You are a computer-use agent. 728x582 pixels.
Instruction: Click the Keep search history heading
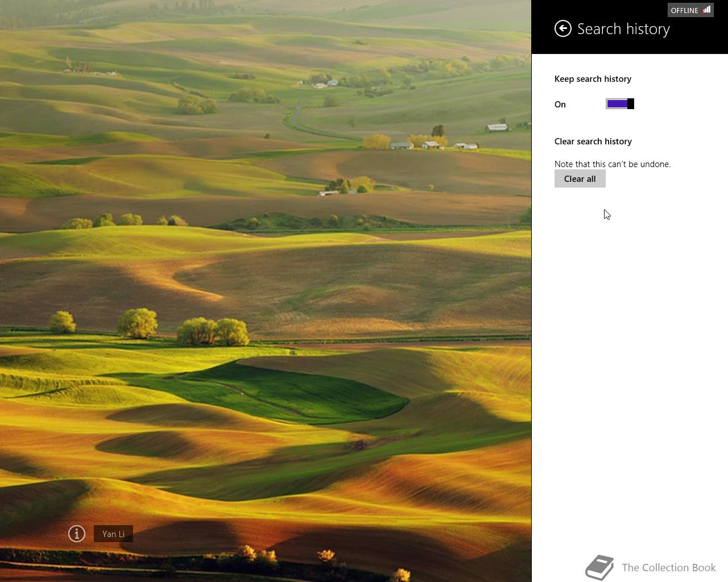point(593,79)
